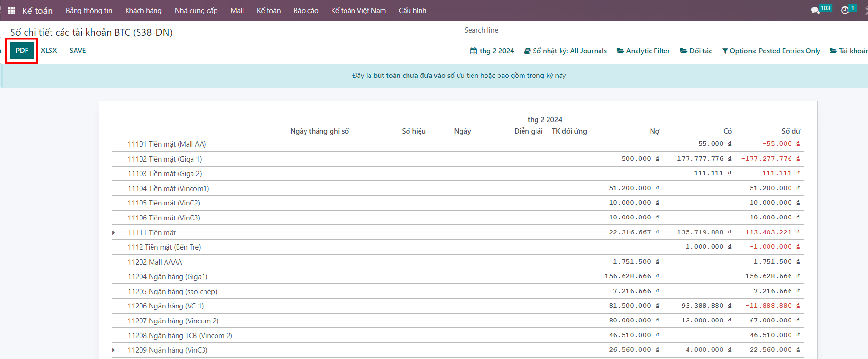Open the apps grid menu icon

click(12, 10)
